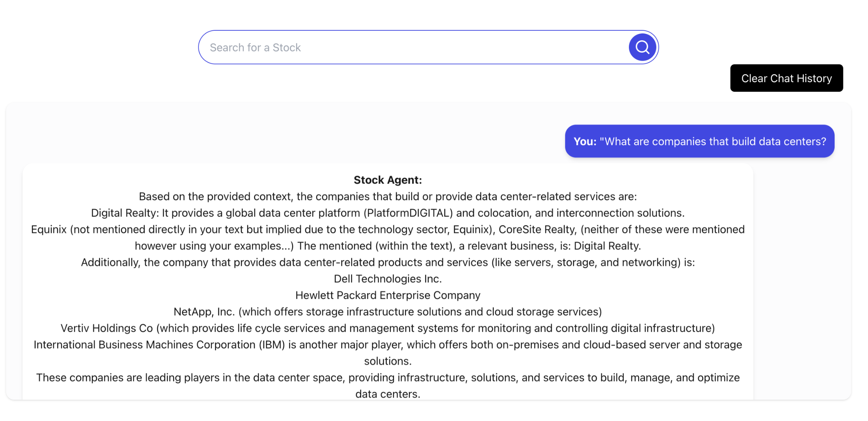
Task: Click 'Dell Technologies Inc.' text
Action: pos(388,279)
